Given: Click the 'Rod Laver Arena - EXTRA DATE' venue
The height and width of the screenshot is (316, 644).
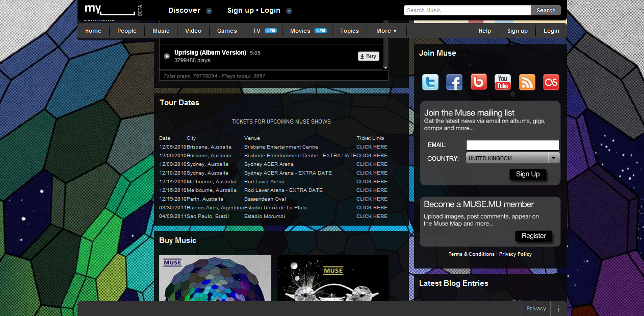Looking at the screenshot, I should point(284,190).
